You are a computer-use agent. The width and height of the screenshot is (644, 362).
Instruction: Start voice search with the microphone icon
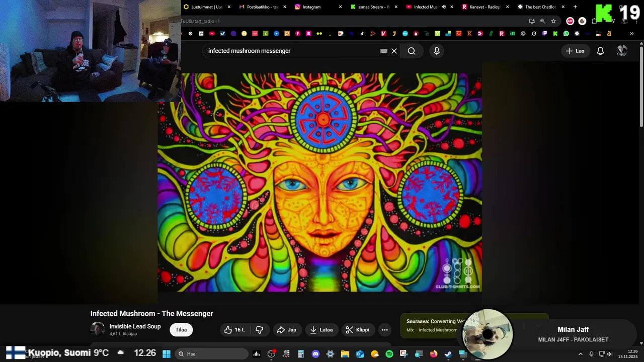437,51
